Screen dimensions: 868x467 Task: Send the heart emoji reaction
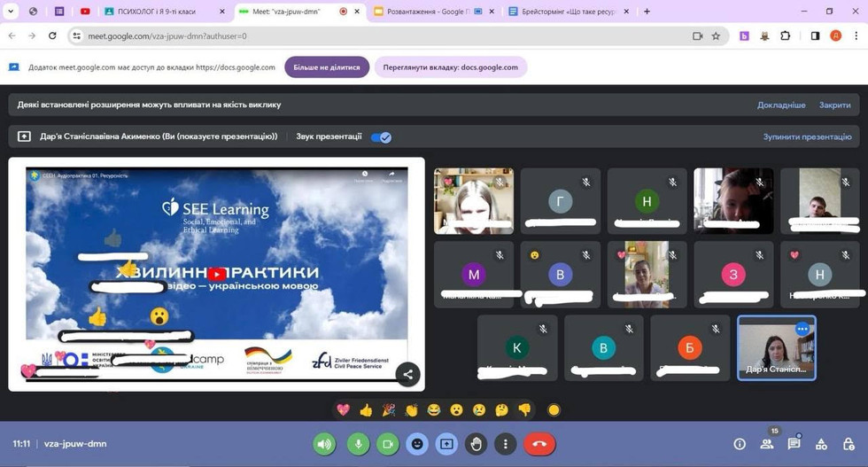344,410
